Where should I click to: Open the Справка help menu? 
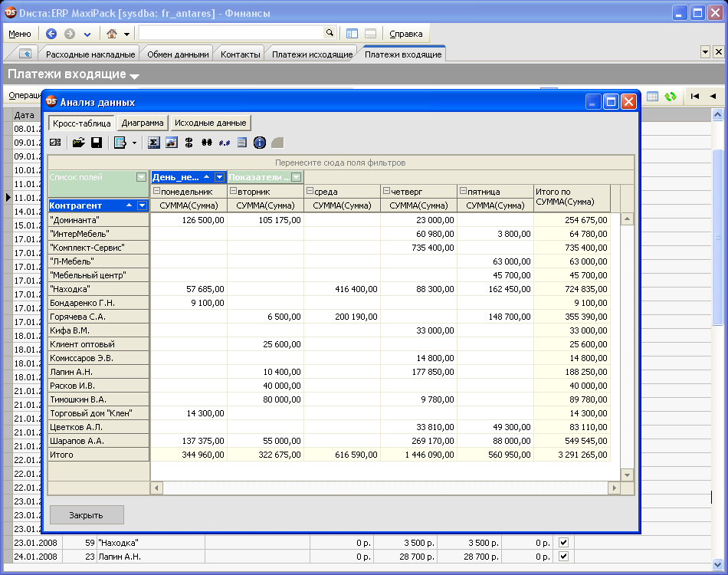(x=405, y=34)
